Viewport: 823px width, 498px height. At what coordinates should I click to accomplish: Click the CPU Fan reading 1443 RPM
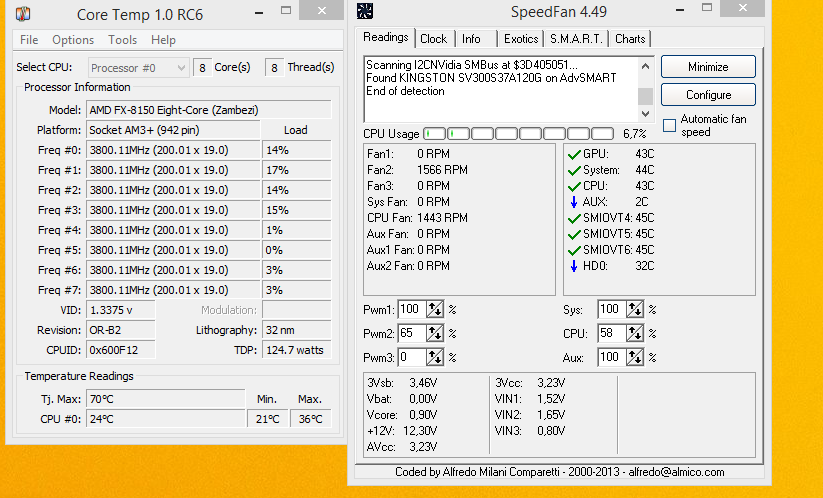[x=442, y=218]
